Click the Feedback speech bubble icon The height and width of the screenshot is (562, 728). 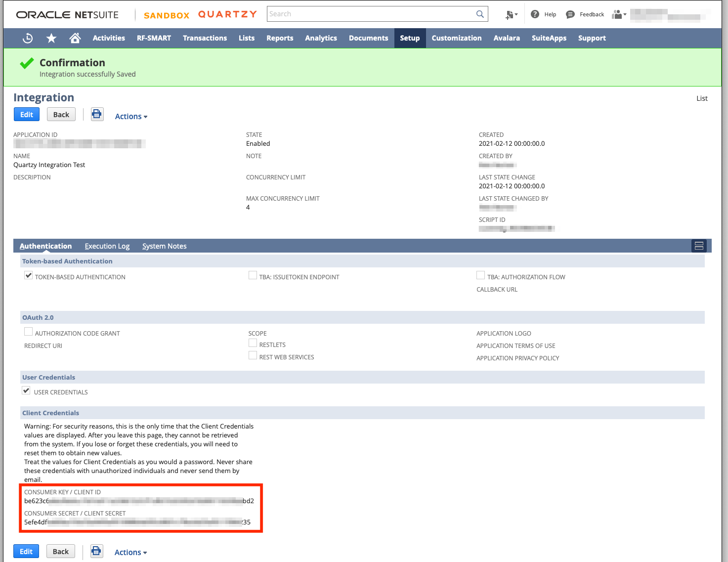click(x=570, y=14)
